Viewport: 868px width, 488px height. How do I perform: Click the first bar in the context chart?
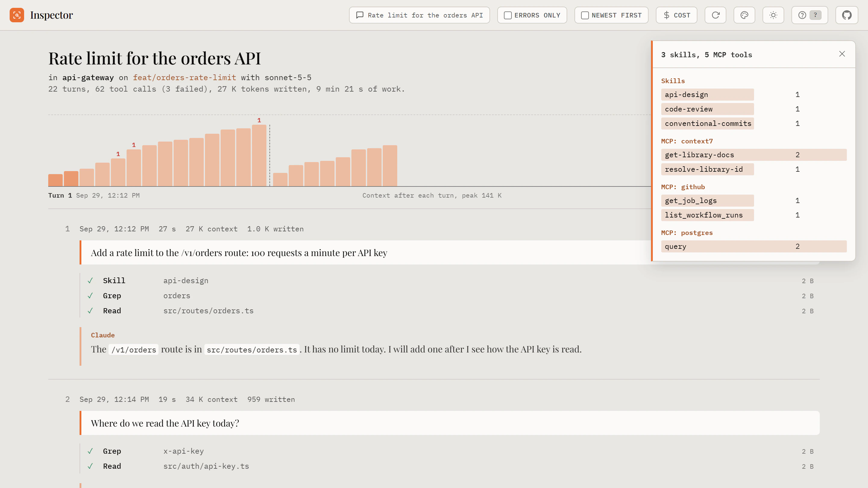point(55,180)
